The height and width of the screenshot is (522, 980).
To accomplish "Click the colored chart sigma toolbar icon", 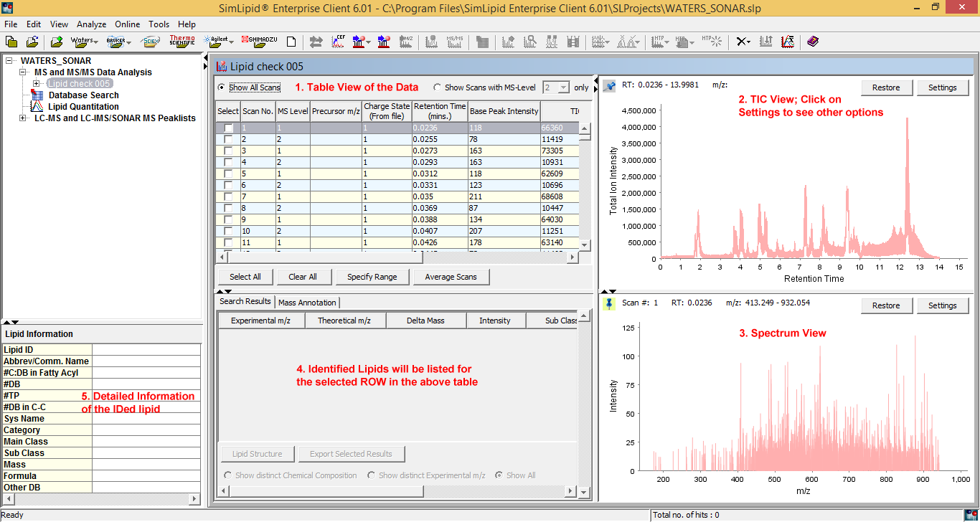I will (788, 42).
